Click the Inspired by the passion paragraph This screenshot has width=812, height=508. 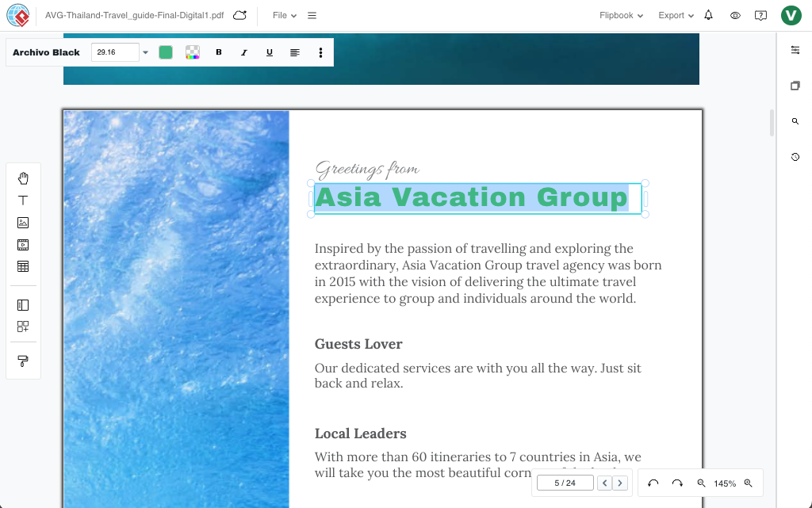click(x=488, y=273)
